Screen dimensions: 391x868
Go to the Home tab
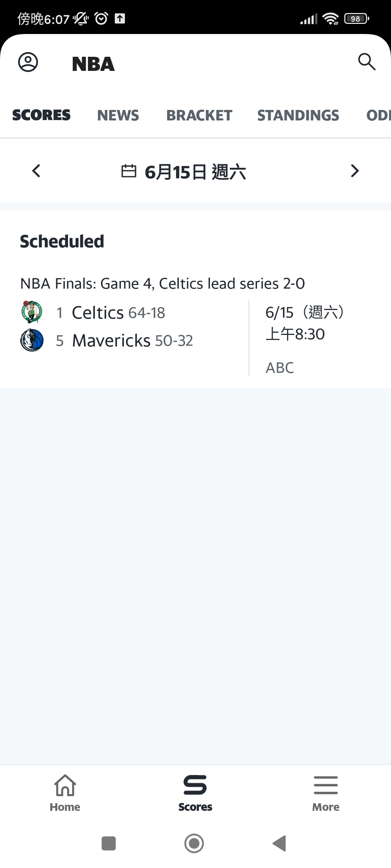point(65,792)
